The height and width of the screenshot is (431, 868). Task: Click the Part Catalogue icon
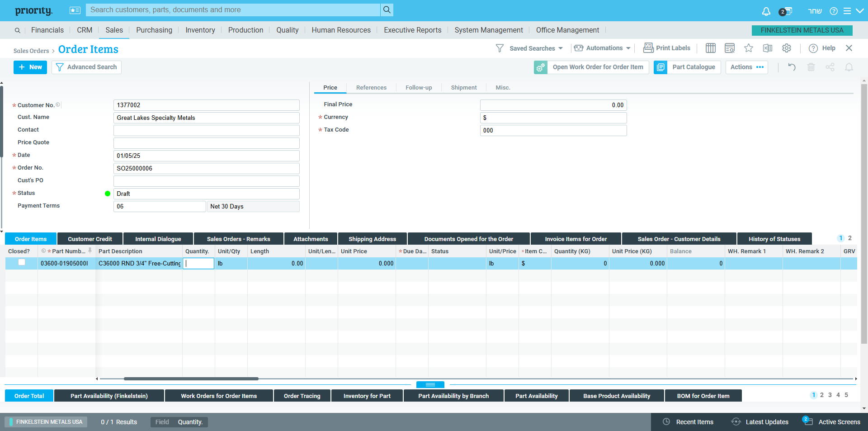(x=660, y=67)
